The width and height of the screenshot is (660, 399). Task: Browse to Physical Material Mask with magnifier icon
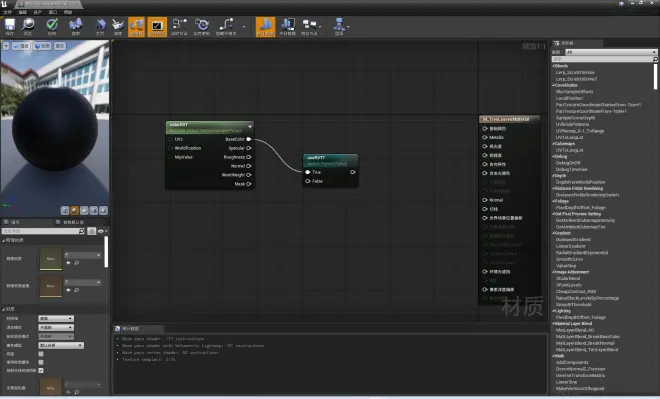pyautogui.click(x=77, y=290)
